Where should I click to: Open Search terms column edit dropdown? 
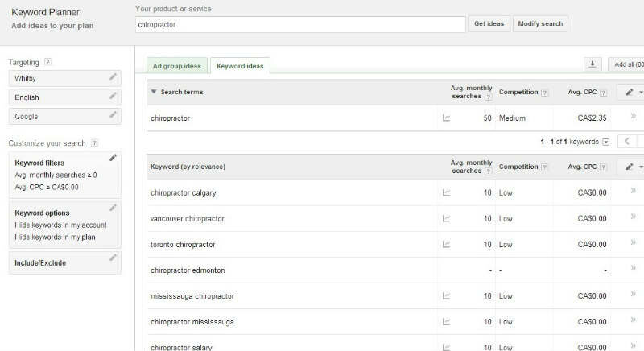point(631,93)
